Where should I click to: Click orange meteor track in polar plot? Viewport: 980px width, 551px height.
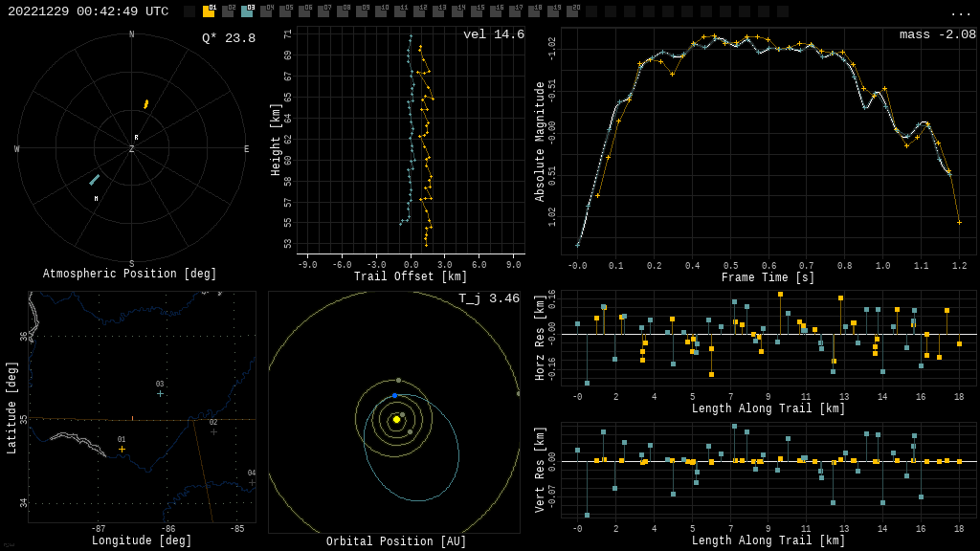point(146,104)
